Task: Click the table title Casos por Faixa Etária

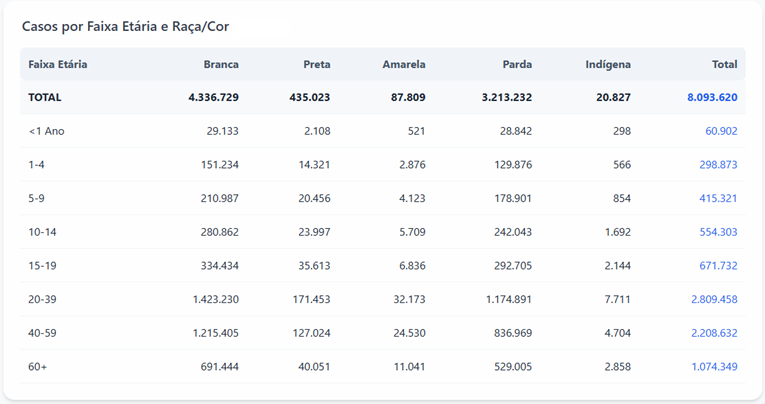Action: pyautogui.click(x=131, y=26)
